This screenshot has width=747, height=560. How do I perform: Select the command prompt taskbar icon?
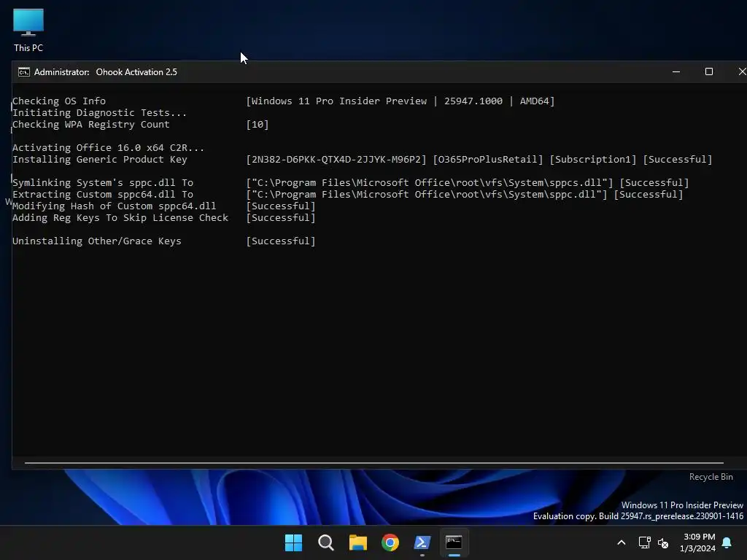click(x=454, y=542)
